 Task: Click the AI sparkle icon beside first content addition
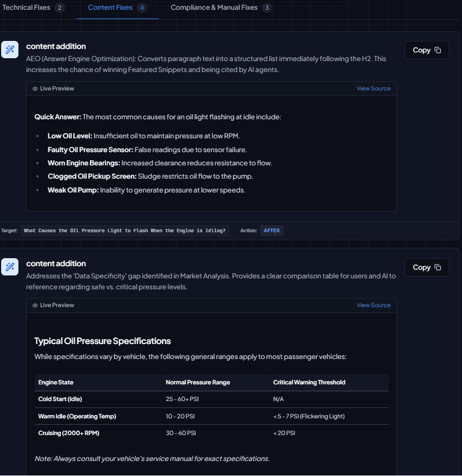(10, 50)
